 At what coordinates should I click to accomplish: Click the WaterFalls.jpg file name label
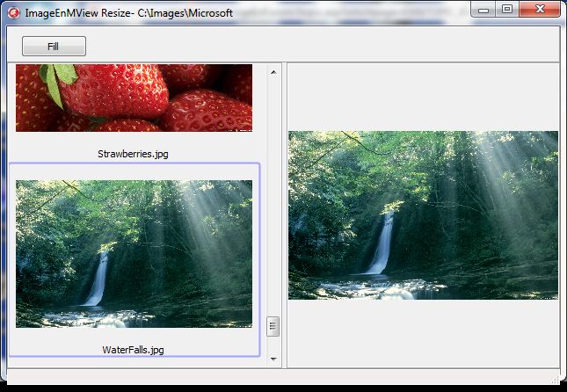click(x=133, y=350)
